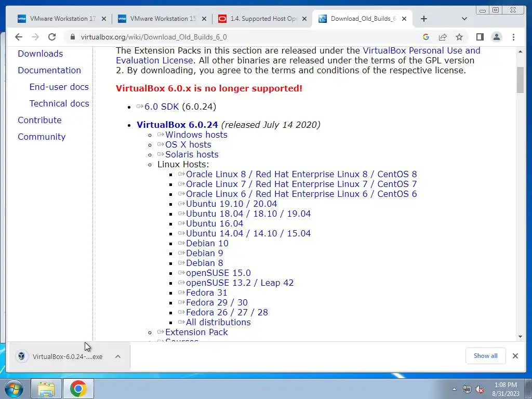The image size is (532, 399).
Task: Click the forward navigation arrow
Action: pos(35,37)
